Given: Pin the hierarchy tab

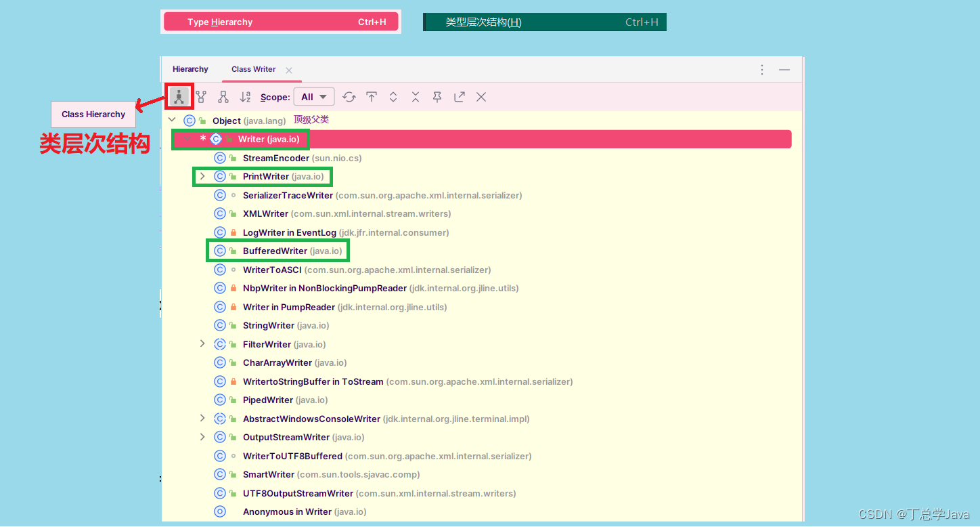Looking at the screenshot, I should click(x=437, y=96).
